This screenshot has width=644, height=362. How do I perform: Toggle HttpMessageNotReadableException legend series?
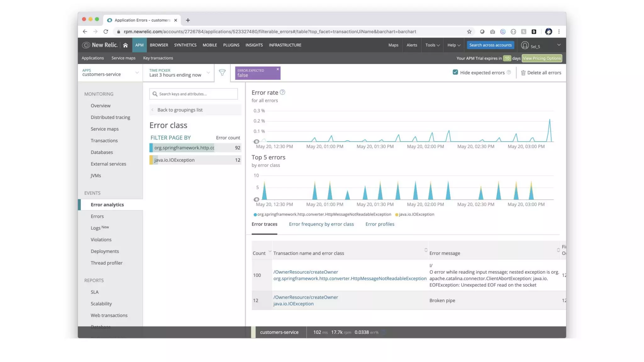click(x=324, y=214)
